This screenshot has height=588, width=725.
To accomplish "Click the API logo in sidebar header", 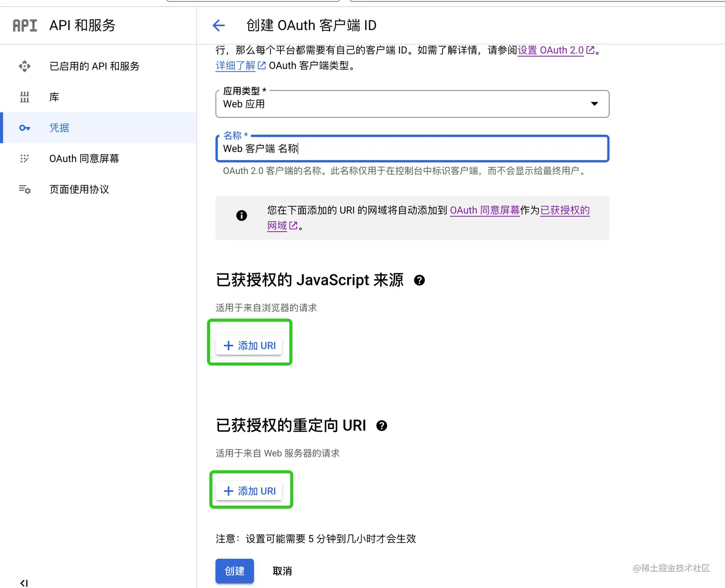I will point(25,25).
